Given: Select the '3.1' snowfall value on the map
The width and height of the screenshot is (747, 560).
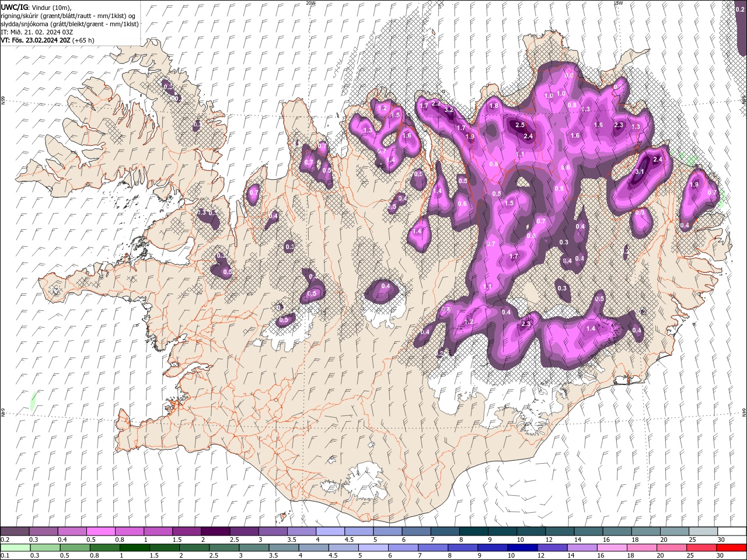Looking at the screenshot, I should click(639, 171).
